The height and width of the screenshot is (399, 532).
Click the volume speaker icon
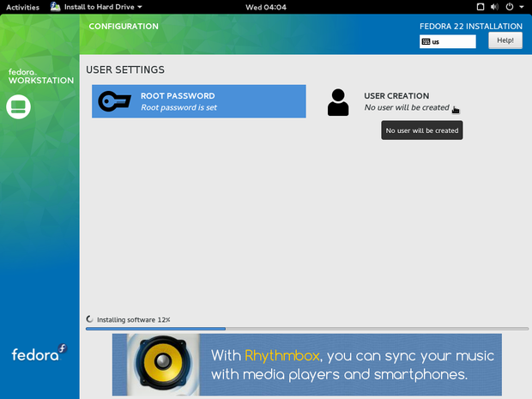click(494, 7)
